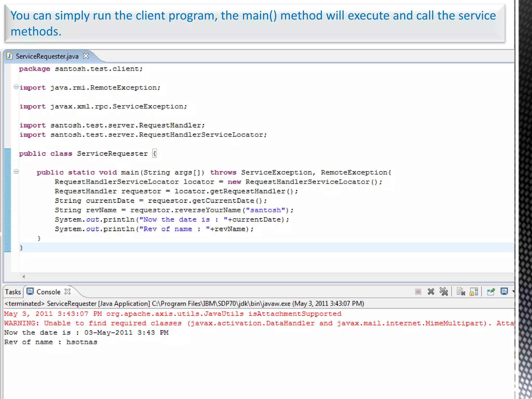
Task: Click the 'String currentDate' line
Action: click(161, 201)
